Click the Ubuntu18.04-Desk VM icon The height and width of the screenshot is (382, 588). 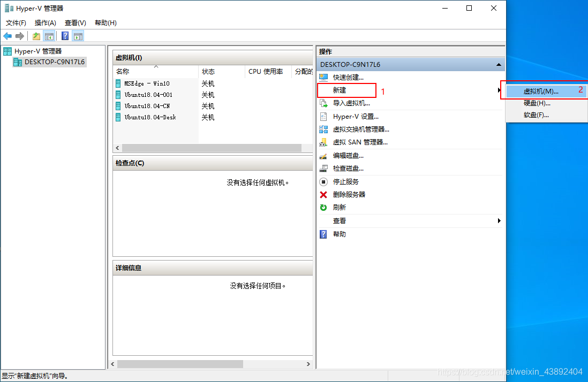pos(118,117)
